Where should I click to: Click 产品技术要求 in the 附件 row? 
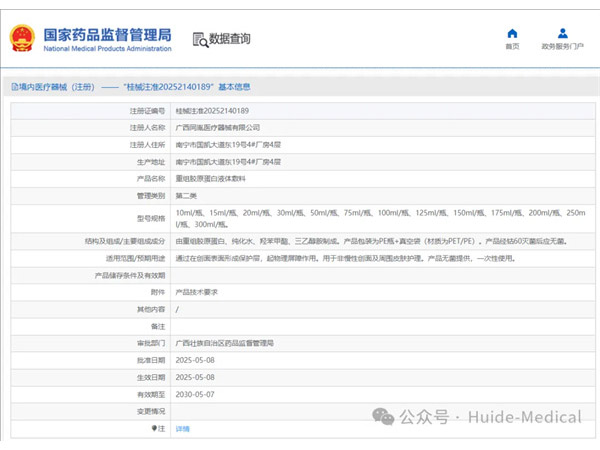pyautogui.click(x=197, y=292)
